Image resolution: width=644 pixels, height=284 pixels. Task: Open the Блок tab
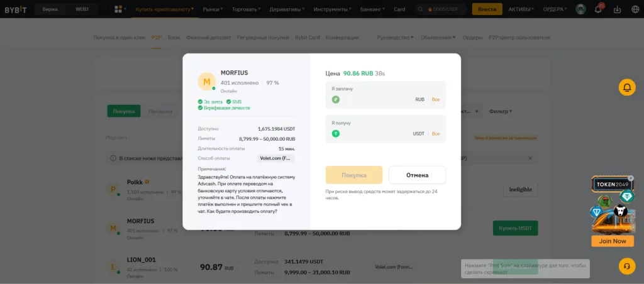point(174,37)
